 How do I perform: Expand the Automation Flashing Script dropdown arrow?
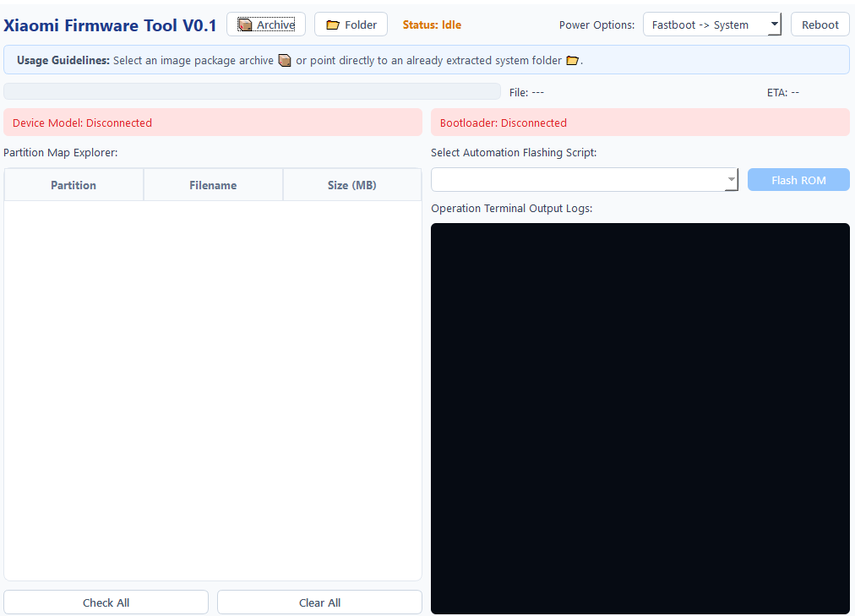[731, 179]
